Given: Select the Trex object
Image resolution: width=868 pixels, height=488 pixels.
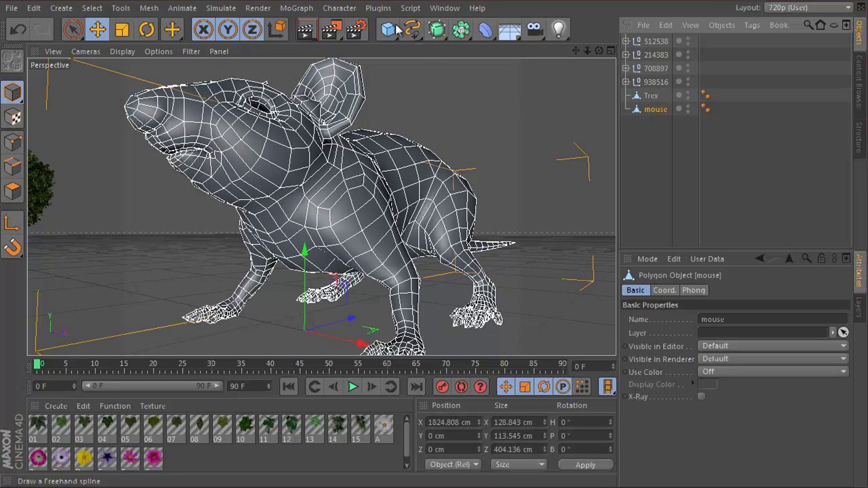Looking at the screenshot, I should click(651, 96).
